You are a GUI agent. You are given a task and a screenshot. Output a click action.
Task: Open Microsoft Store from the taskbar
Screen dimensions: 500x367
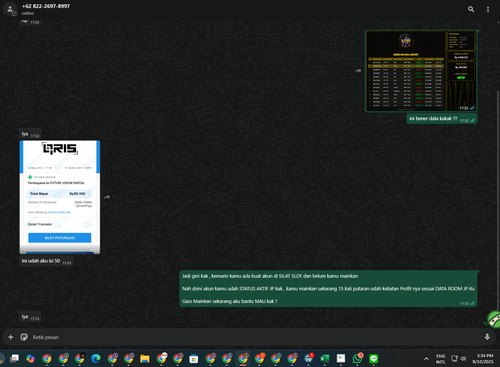click(x=194, y=358)
